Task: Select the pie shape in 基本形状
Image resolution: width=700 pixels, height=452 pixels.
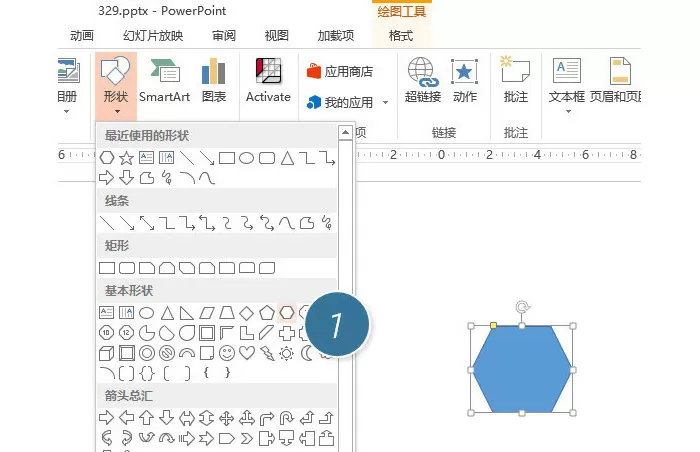Action: coord(146,333)
